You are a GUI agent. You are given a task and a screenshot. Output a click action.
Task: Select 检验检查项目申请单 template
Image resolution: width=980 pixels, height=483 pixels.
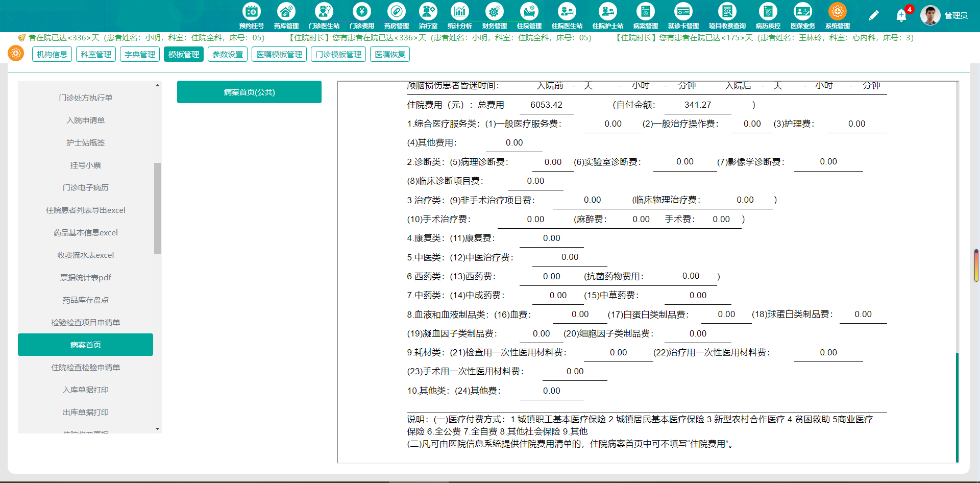[85, 322]
